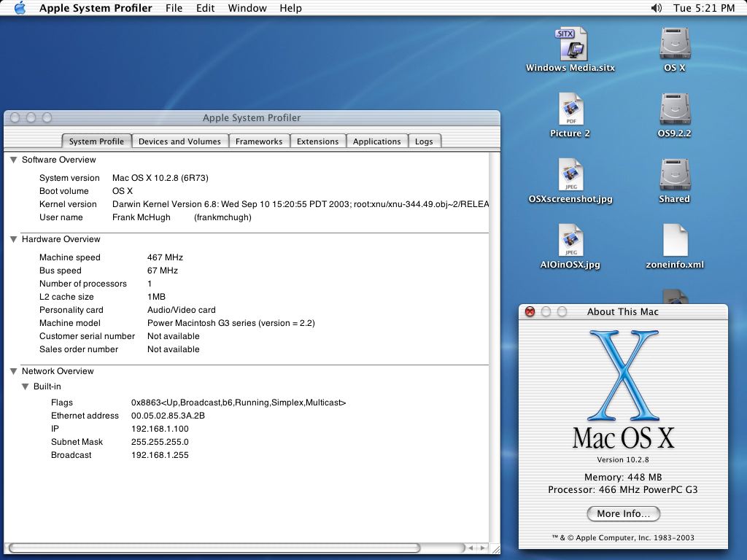Collapse the Built-in network subsection
747x560 pixels.
26,386
